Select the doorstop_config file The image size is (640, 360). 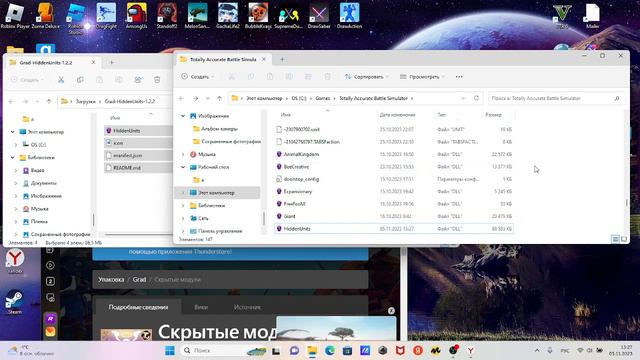pyautogui.click(x=394, y=179)
